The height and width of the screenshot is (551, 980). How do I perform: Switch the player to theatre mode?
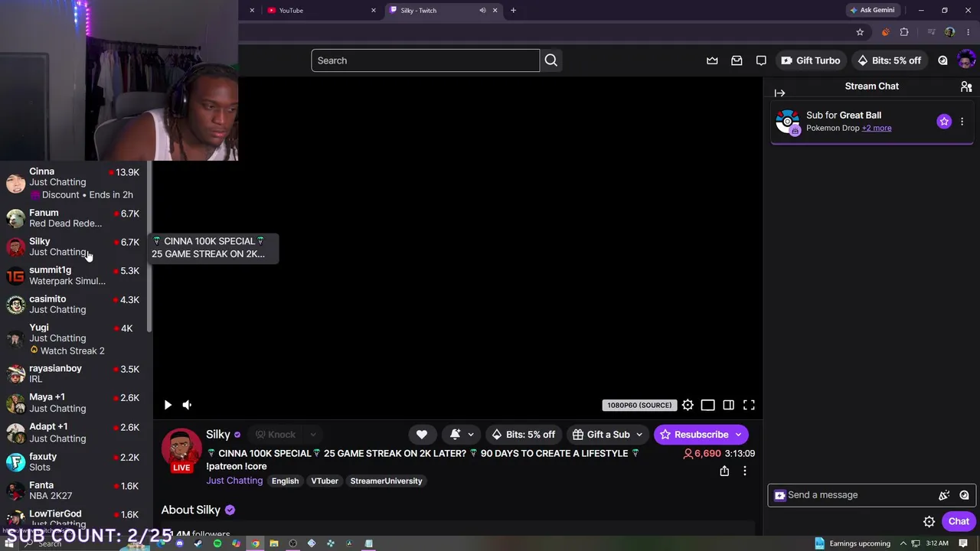coord(707,405)
